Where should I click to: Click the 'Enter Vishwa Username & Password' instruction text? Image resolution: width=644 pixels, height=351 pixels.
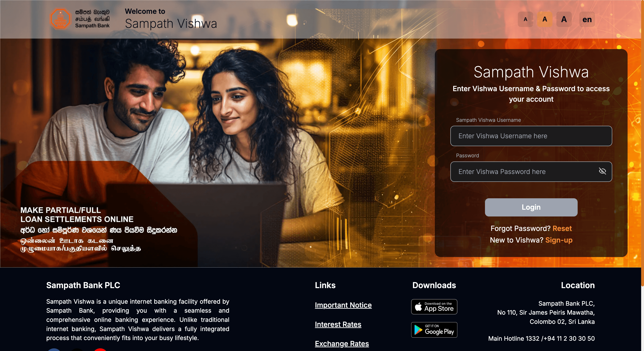pyautogui.click(x=531, y=94)
